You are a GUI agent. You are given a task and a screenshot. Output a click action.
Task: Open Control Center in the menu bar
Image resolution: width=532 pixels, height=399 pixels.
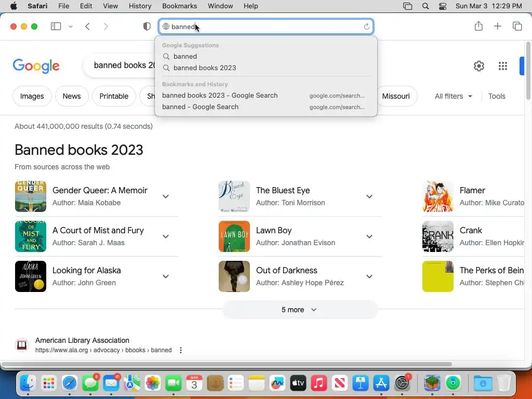point(443,6)
